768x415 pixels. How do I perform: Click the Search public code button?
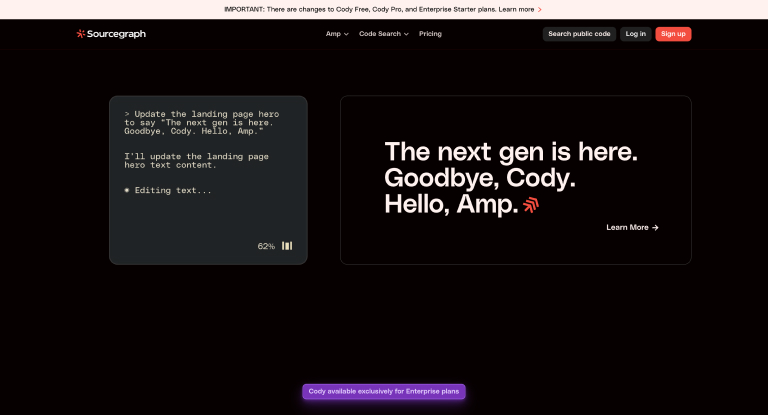click(579, 34)
